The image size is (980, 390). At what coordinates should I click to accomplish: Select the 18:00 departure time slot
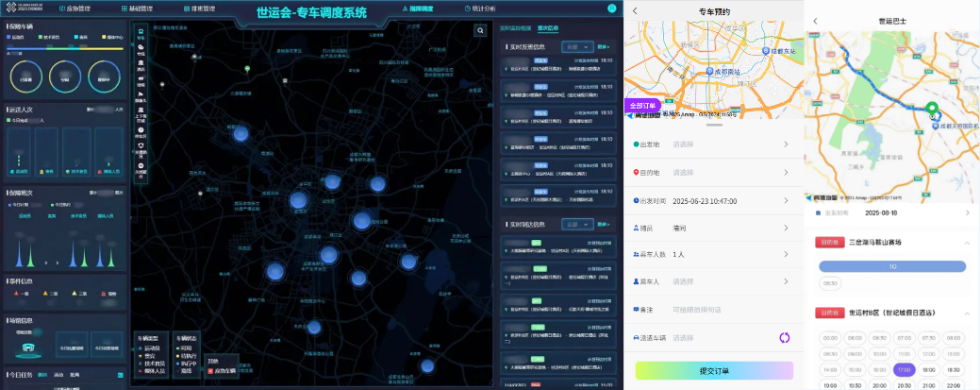pos(928,369)
